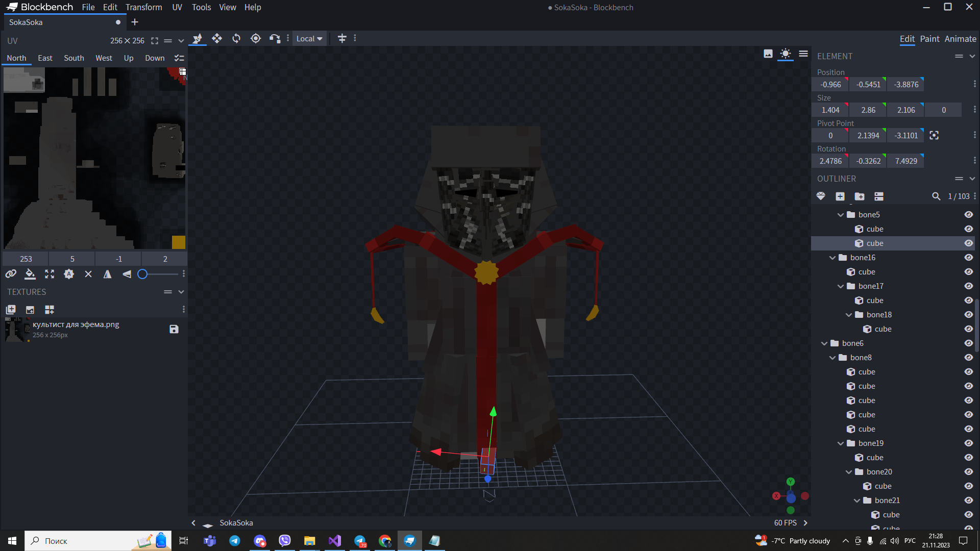Open the viewport hamburger menu
Viewport: 980px width, 551px height.
click(803, 54)
